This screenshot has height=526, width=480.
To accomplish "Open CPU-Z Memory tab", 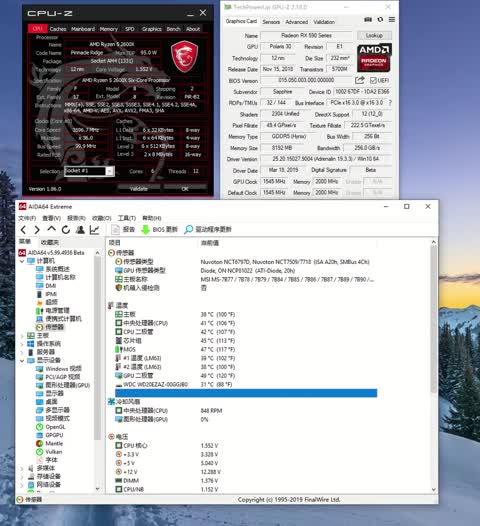I will click(x=109, y=29).
